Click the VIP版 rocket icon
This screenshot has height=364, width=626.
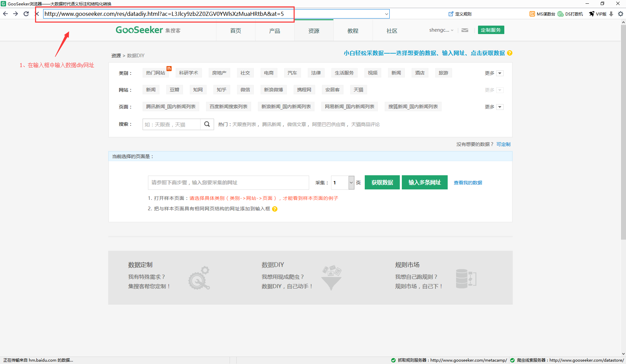click(x=592, y=14)
